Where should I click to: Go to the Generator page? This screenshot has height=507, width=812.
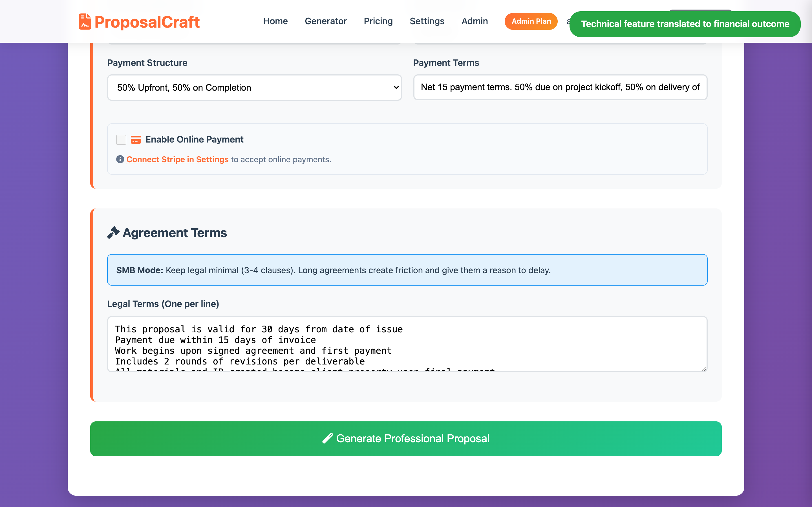[325, 21]
